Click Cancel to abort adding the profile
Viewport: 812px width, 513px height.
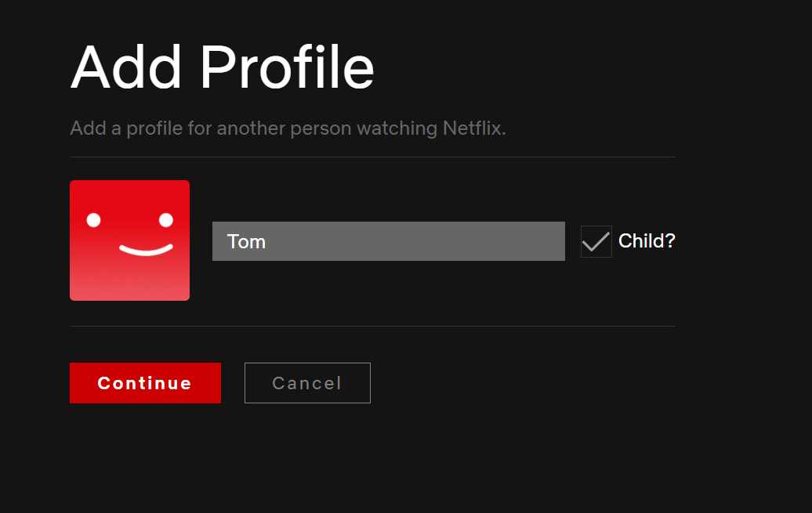(x=307, y=383)
